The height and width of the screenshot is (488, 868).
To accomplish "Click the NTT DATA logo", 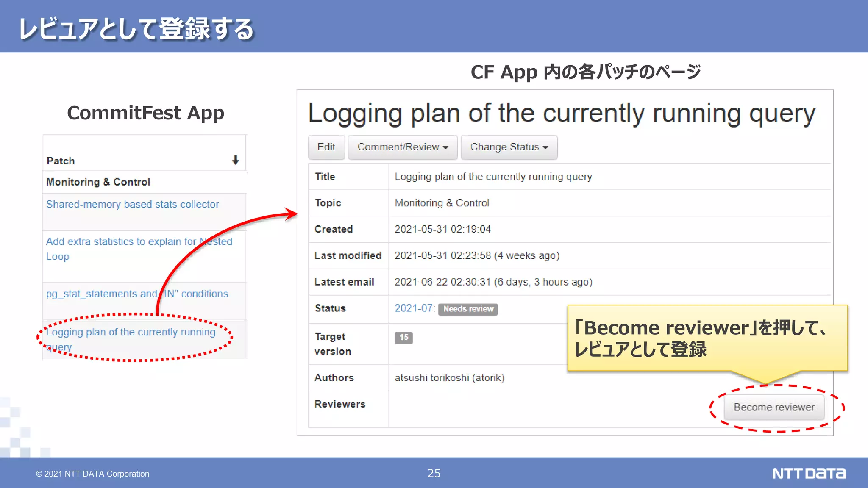I will coord(809,473).
